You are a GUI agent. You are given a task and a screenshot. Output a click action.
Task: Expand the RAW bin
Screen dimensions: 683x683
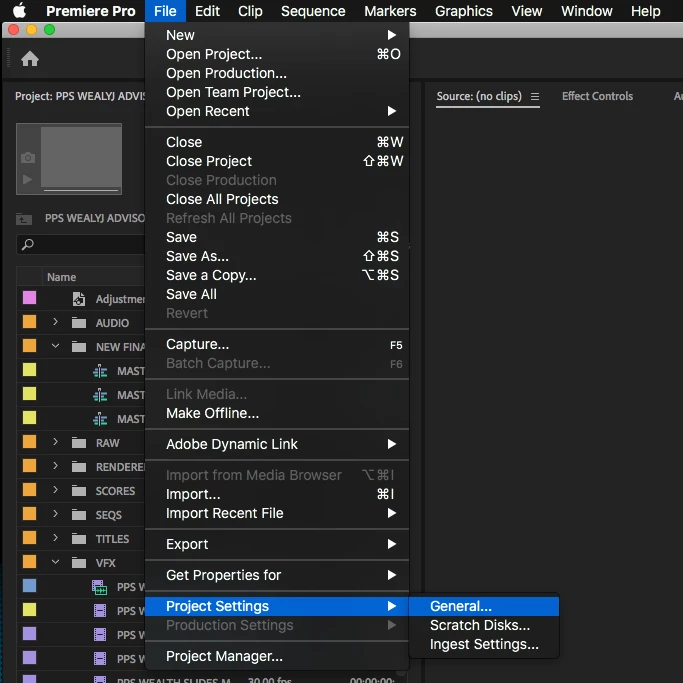point(55,442)
